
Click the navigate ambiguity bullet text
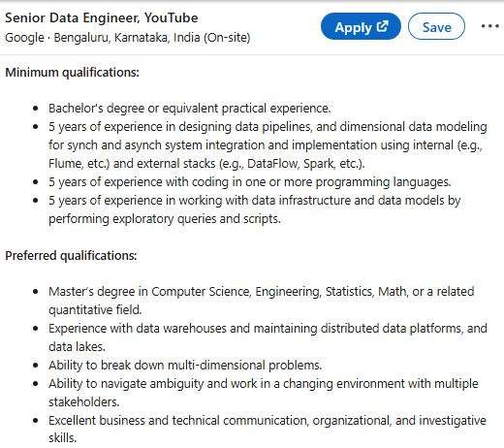(264, 393)
